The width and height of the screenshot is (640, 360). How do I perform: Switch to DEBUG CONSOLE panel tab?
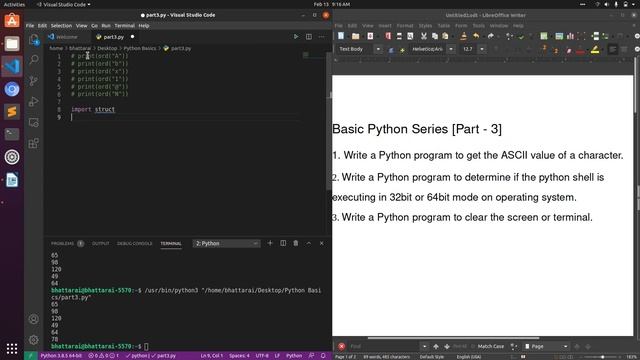(134, 243)
